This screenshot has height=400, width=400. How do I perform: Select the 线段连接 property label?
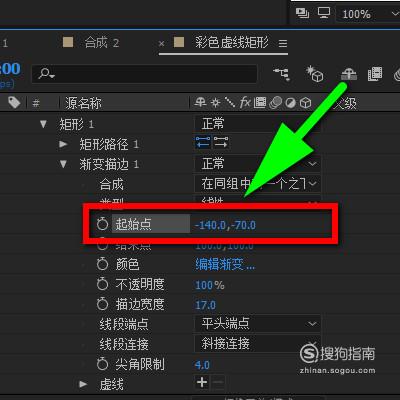(x=124, y=344)
